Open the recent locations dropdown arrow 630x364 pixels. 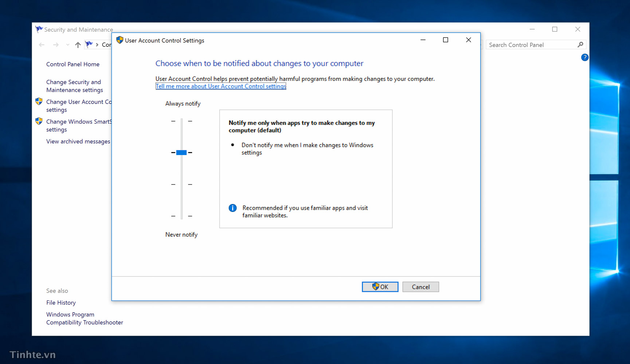pos(68,45)
